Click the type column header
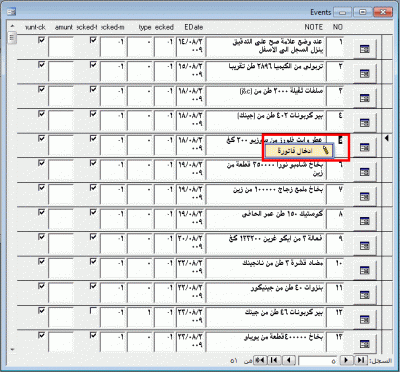This screenshot has height=372, width=400. (145, 27)
